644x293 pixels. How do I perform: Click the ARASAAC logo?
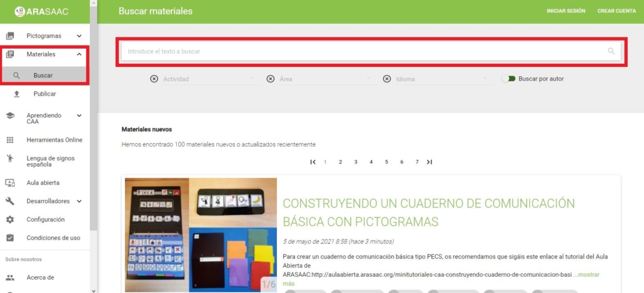coord(41,11)
